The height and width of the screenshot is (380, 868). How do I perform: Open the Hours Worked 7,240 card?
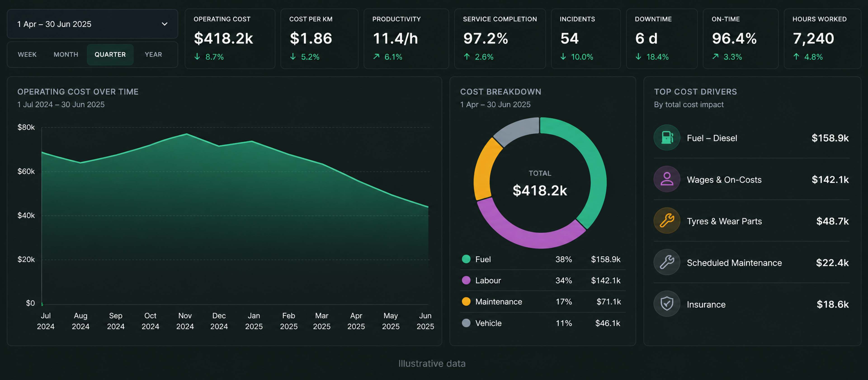822,39
